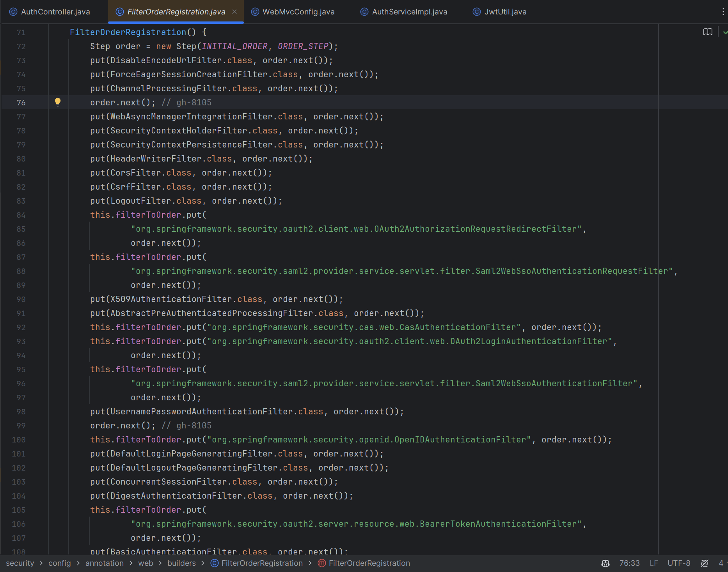Click DisableEncodeUrlFilter on line 73
This screenshot has height=572, width=728.
166,60
